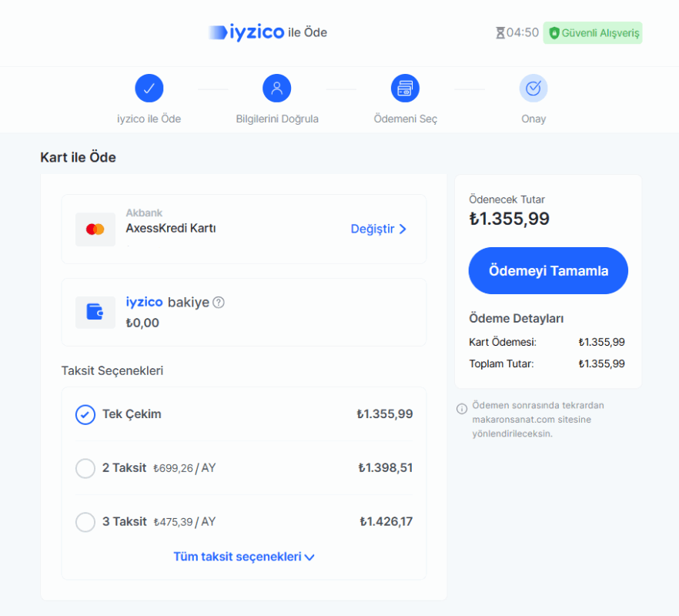Open the Ödemeni Seç step label

pos(405,119)
